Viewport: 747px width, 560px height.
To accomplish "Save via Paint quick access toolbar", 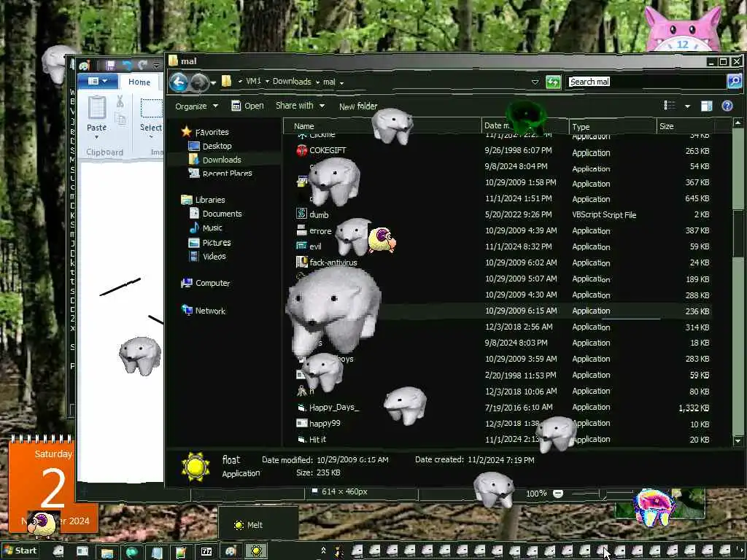I will coord(111,65).
